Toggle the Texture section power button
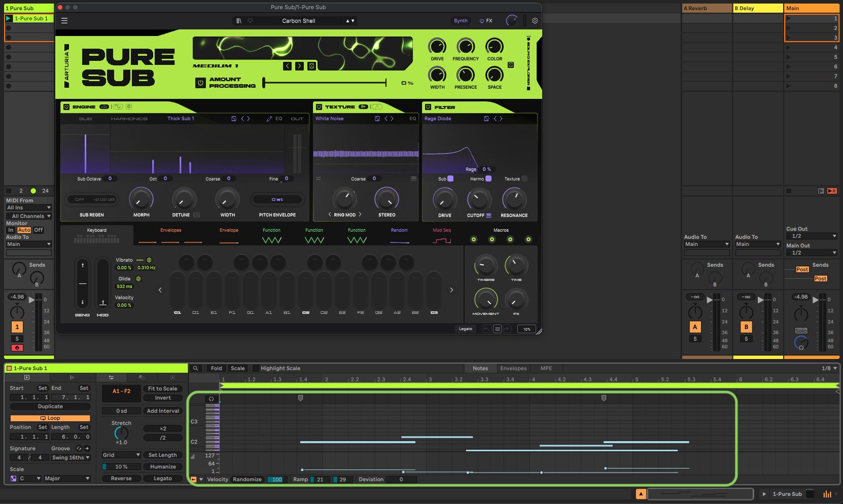This screenshot has height=504, width=843. point(319,107)
